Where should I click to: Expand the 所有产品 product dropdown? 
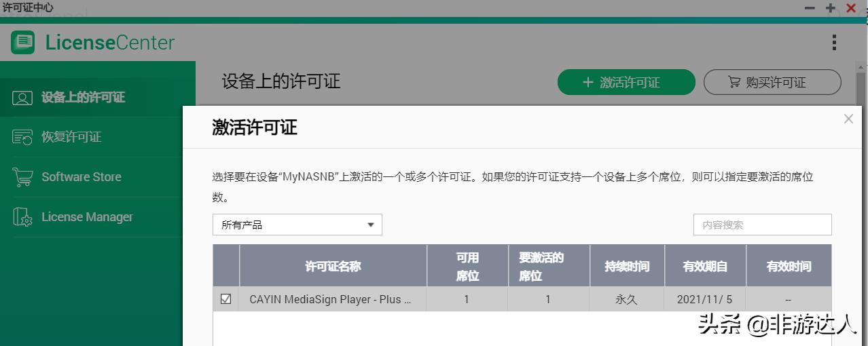coord(297,225)
